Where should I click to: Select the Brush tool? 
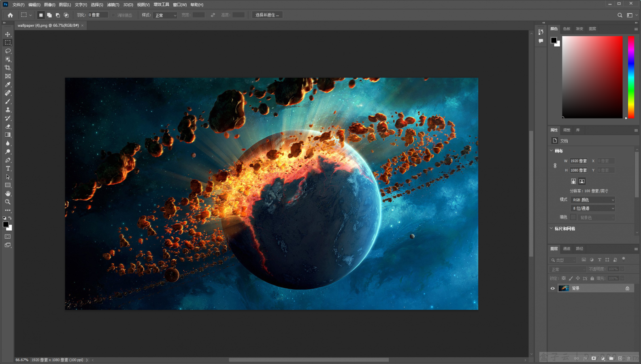(8, 102)
